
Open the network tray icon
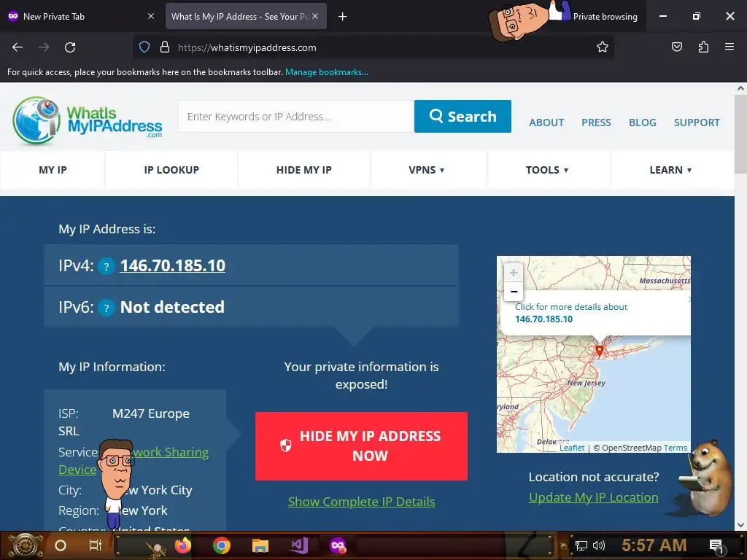(x=581, y=545)
